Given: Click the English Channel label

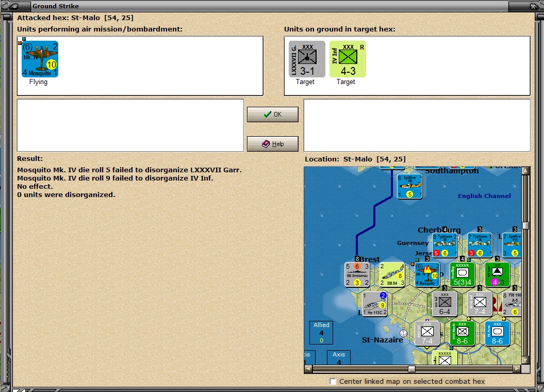Looking at the screenshot, I should tap(484, 195).
